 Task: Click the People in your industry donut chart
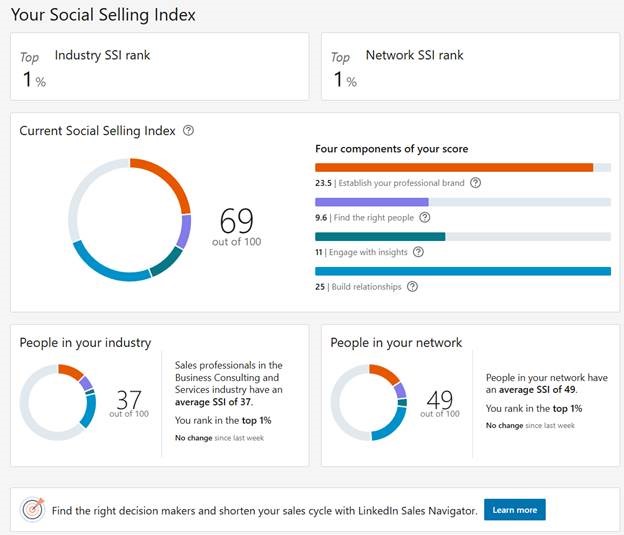[58, 402]
